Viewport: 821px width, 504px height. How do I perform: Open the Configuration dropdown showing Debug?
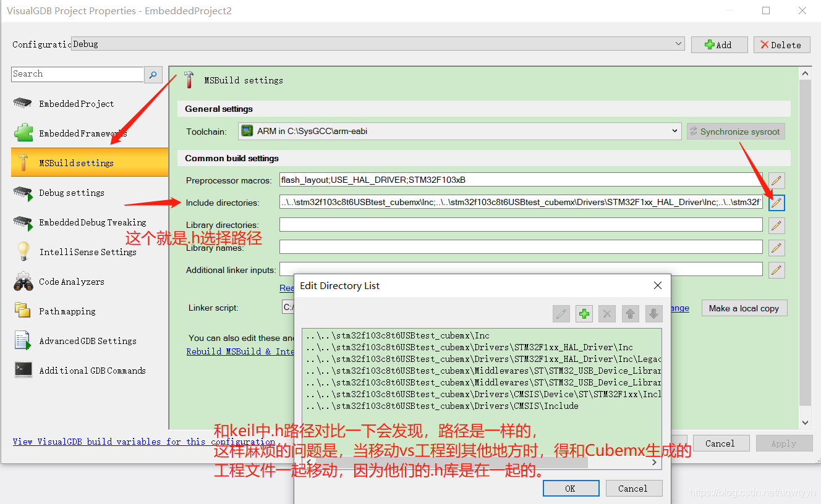pos(378,44)
